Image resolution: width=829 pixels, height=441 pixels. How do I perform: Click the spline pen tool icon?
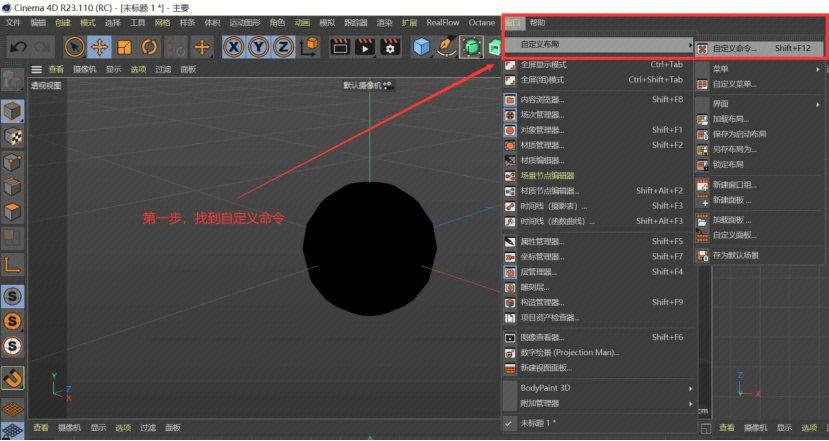point(447,47)
